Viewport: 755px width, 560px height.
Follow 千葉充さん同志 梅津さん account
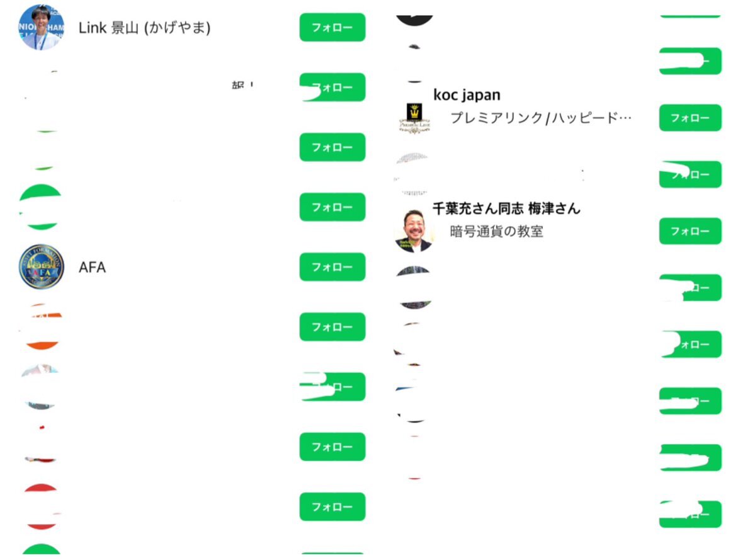point(690,232)
